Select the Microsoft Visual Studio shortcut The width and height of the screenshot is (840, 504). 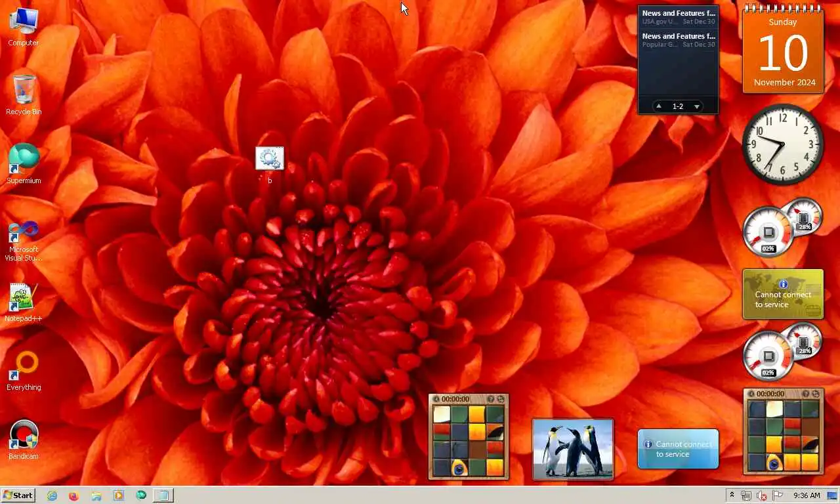[x=24, y=240]
